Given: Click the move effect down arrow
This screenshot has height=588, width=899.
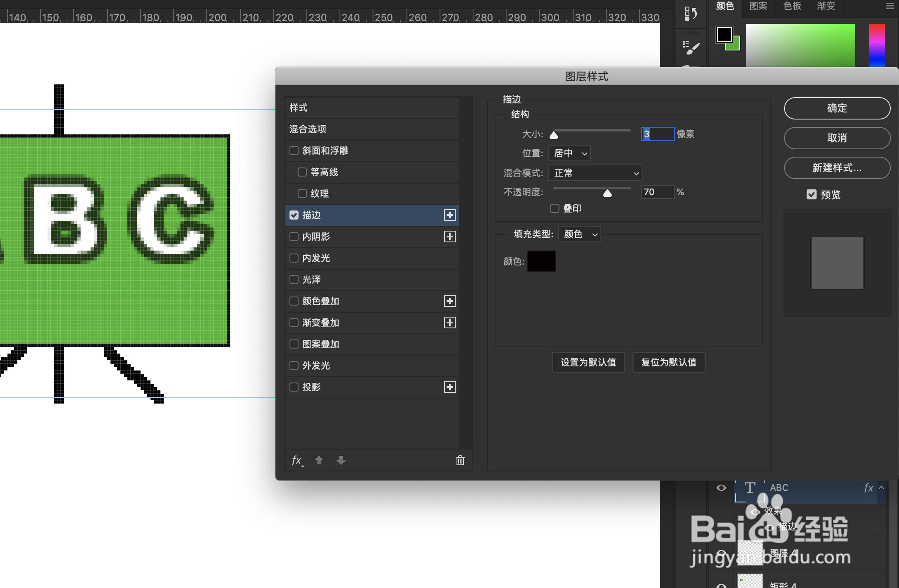Looking at the screenshot, I should (341, 460).
